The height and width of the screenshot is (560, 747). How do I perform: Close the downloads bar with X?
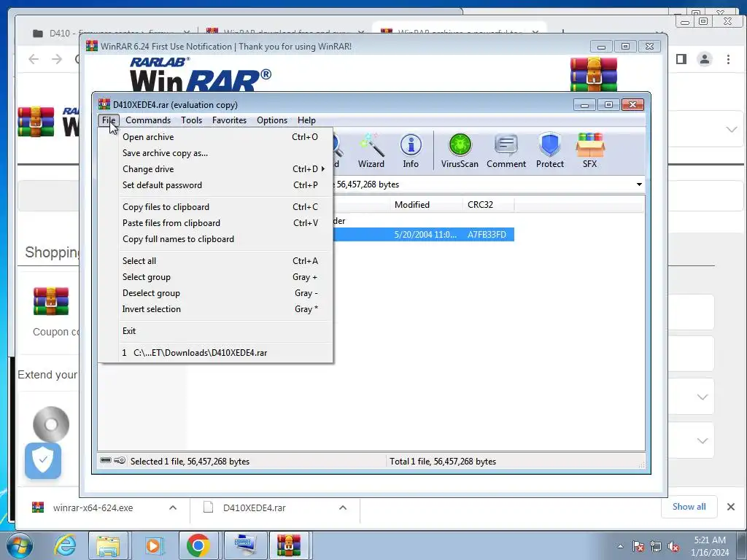click(731, 507)
